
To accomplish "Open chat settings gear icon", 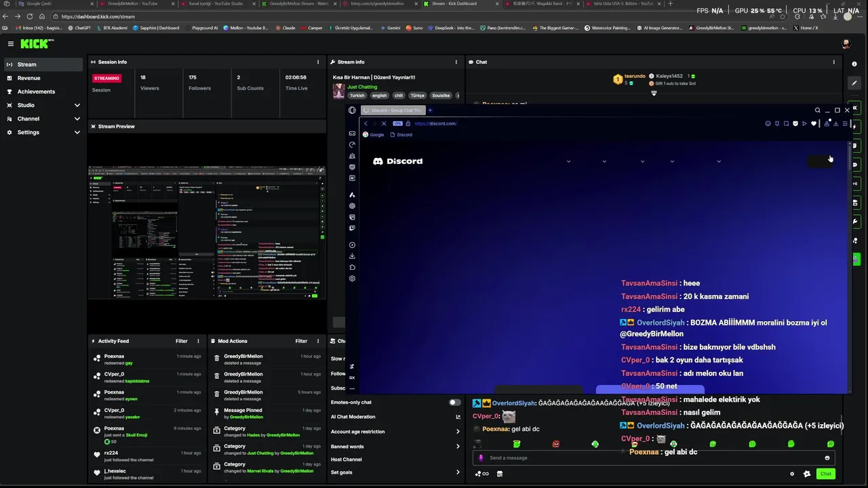I will 792,474.
